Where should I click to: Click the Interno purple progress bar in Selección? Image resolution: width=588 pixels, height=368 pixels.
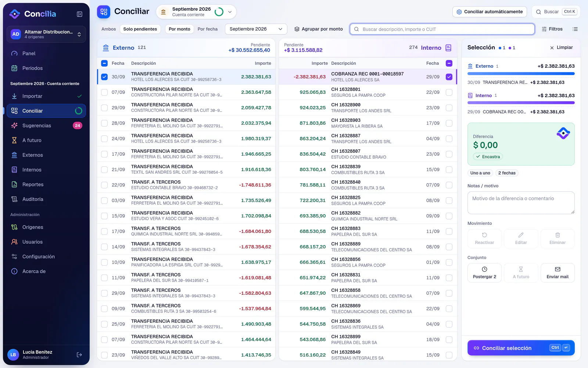tap(521, 103)
